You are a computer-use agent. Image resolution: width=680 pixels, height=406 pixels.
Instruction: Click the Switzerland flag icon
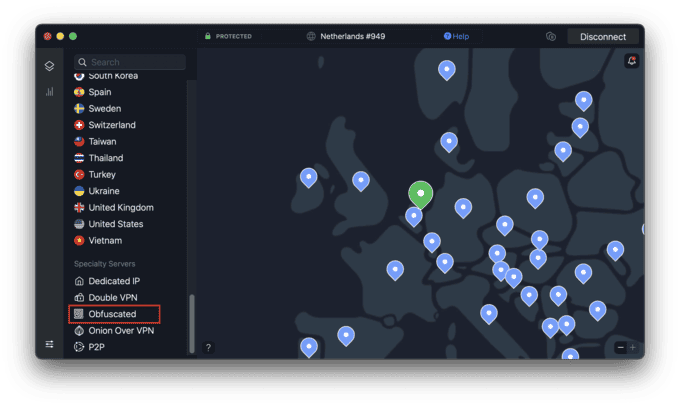click(79, 125)
